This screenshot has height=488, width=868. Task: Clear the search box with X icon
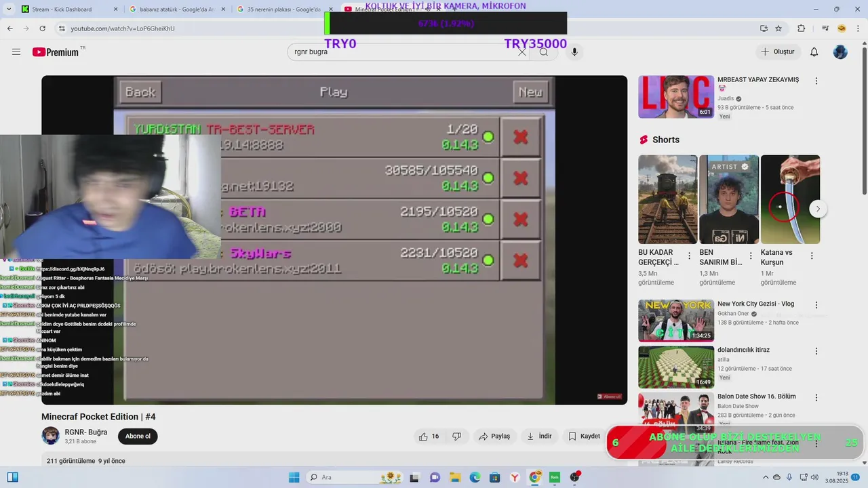coord(522,52)
